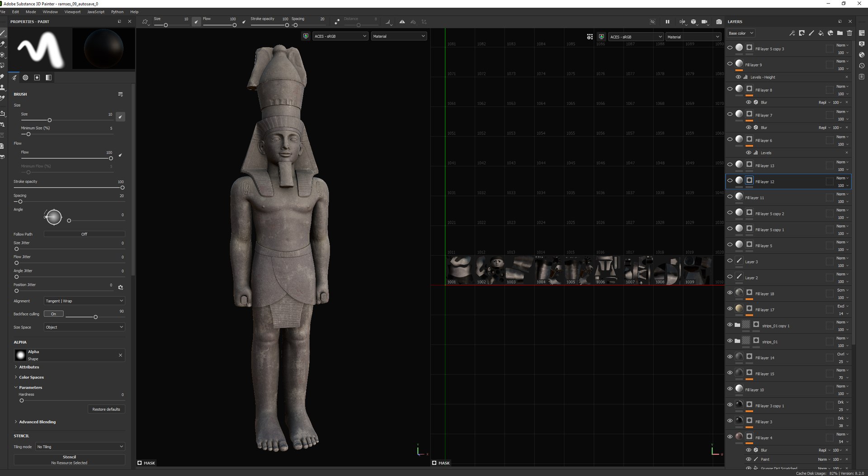Add a smart effect with magic wand
868x476 pixels.
coord(792,33)
